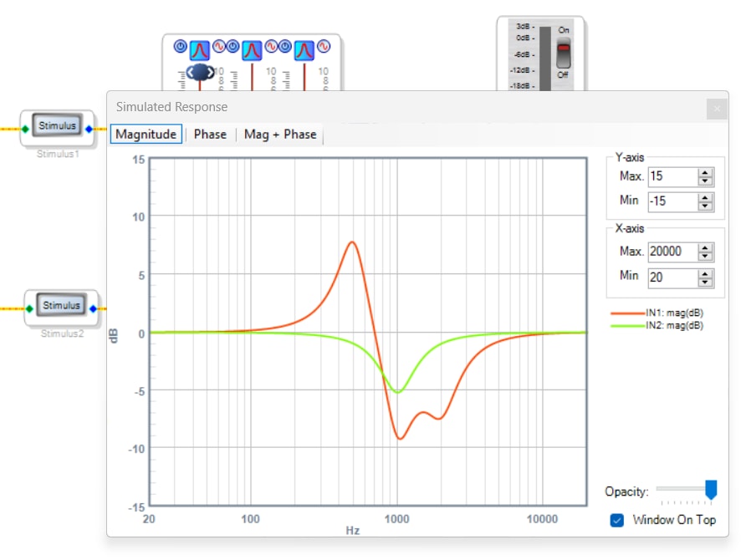The image size is (746, 560).
Task: Switch to the Magnitude tab
Action: [146, 134]
